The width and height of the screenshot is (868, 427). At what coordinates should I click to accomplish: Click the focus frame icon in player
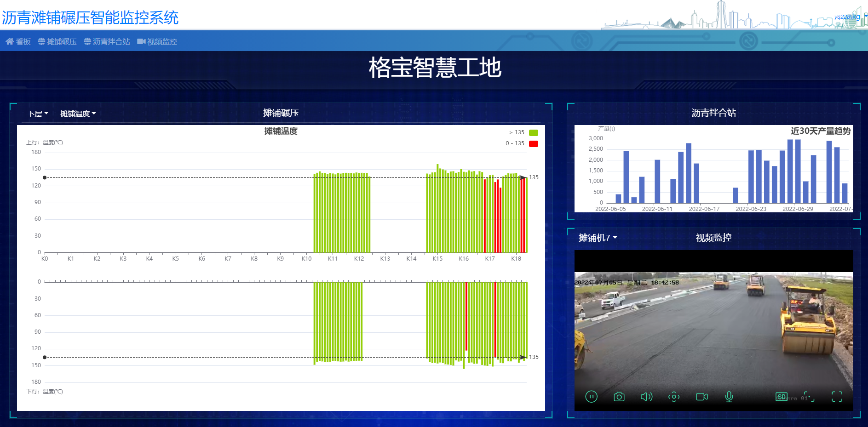[809, 397]
